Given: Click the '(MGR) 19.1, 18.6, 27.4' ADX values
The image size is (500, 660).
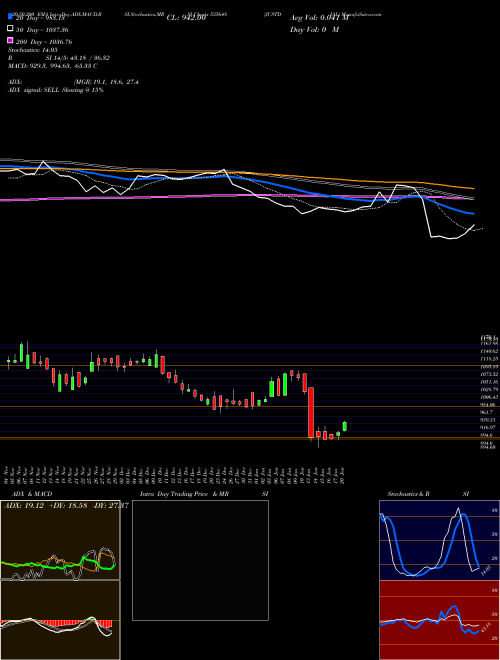Looking at the screenshot, I should (x=106, y=82).
